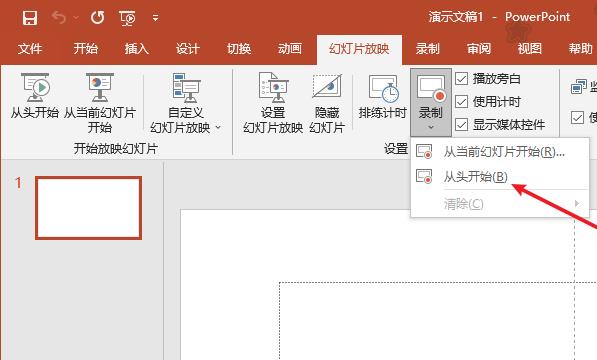Open the 文件 tab
Screen dimensions: 597x360
point(30,49)
